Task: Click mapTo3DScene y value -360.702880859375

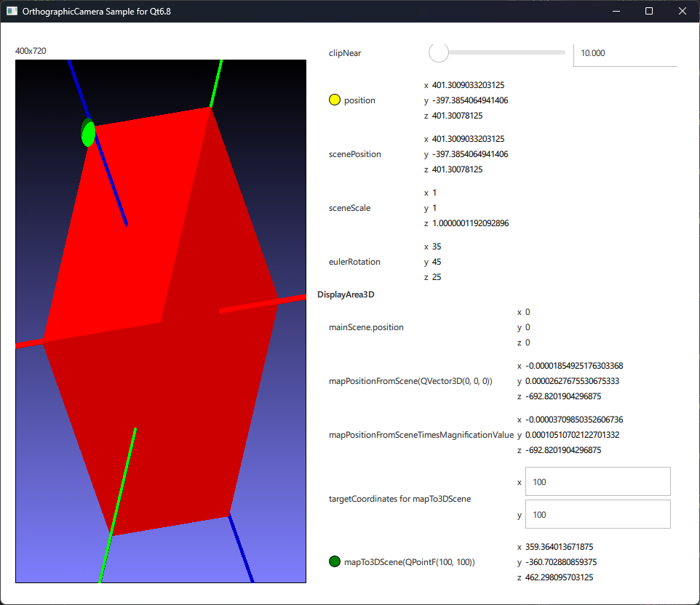Action: point(561,562)
